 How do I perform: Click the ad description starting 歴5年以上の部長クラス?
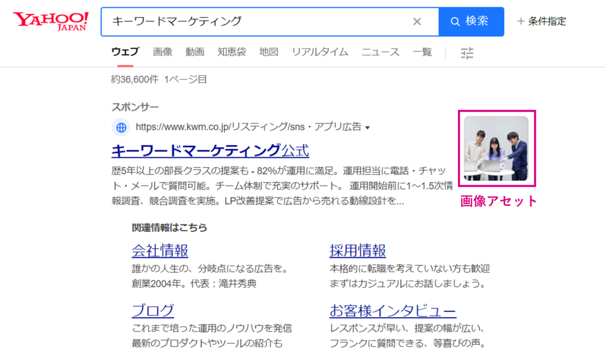point(281,185)
